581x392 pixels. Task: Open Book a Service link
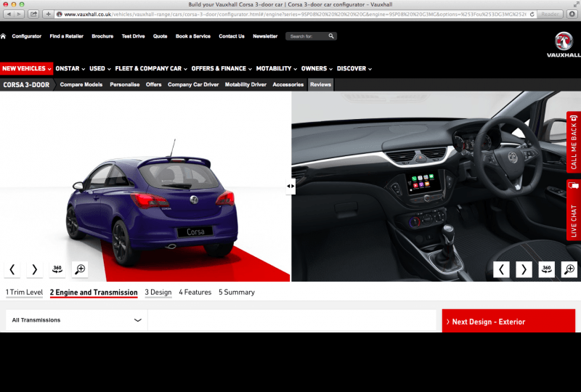tap(193, 36)
